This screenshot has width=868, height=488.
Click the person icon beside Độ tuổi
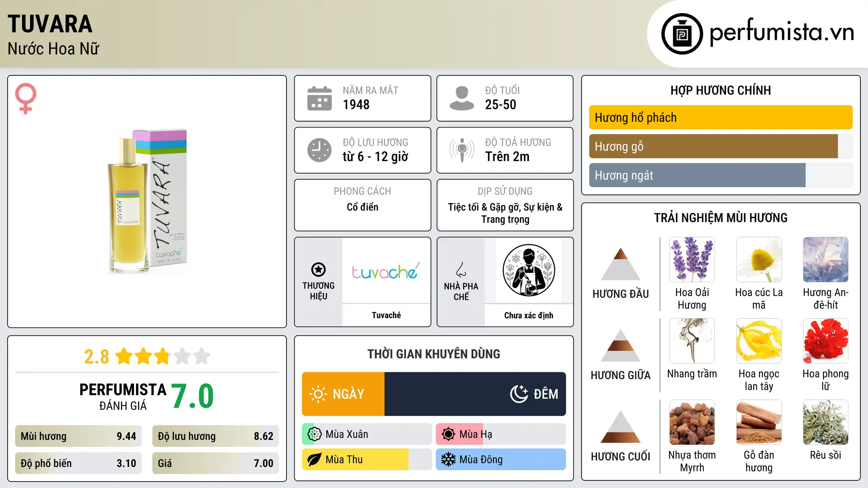tap(462, 98)
